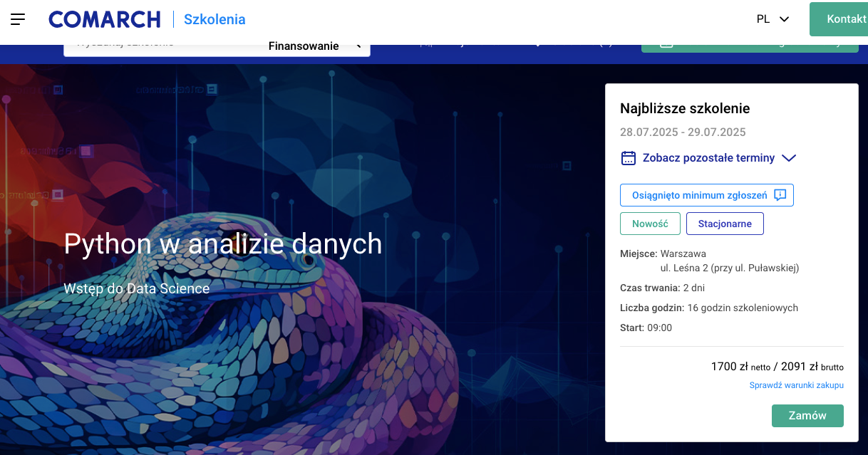Click the Python w analizie danych heading
This screenshot has width=868, height=455.
point(223,244)
